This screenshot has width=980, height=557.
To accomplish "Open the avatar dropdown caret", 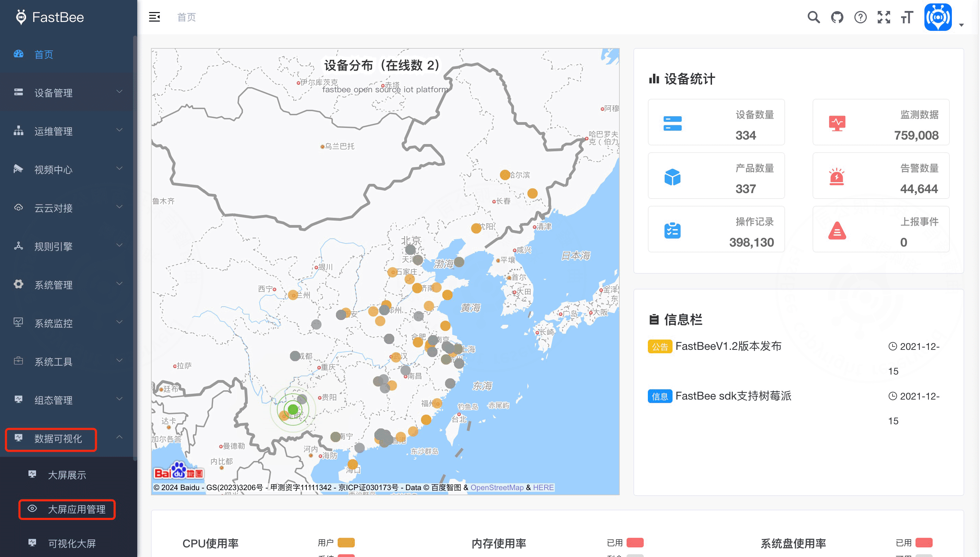I will coord(961,25).
